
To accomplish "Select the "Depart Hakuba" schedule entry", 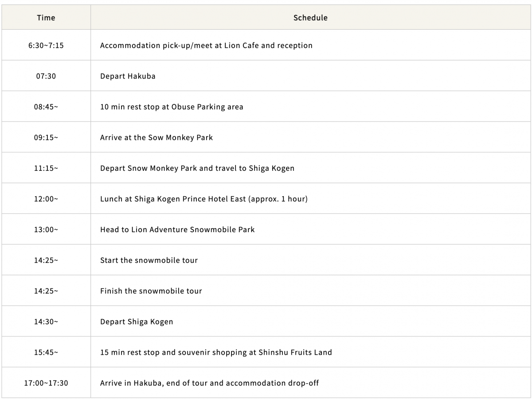I will coord(128,76).
